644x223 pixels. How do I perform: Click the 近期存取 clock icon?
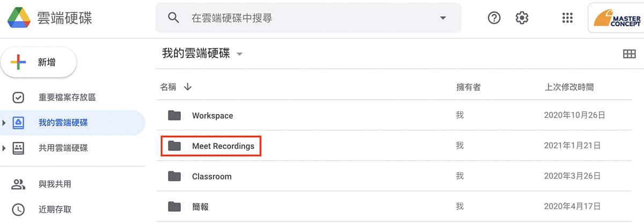pyautogui.click(x=18, y=210)
